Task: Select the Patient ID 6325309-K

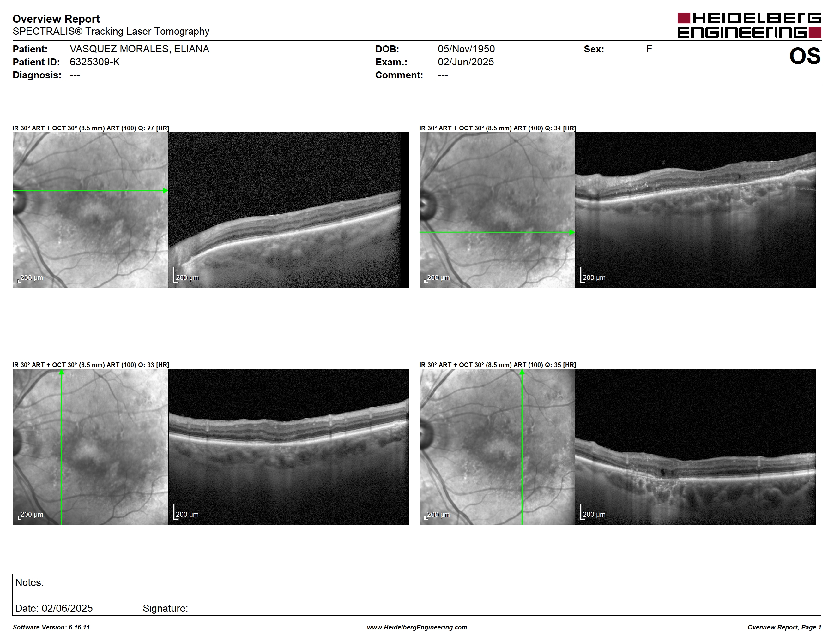Action: [x=95, y=62]
